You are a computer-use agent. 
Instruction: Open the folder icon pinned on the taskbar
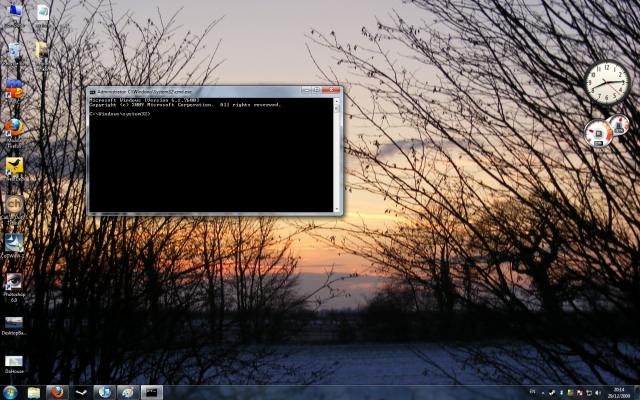pos(34,392)
